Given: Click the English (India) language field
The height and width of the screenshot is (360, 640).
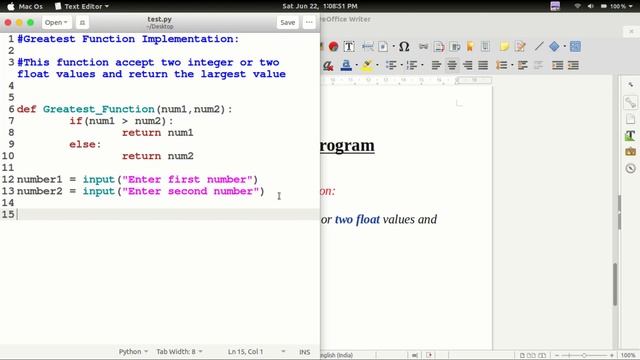Looking at the screenshot, I should pos(337,355).
